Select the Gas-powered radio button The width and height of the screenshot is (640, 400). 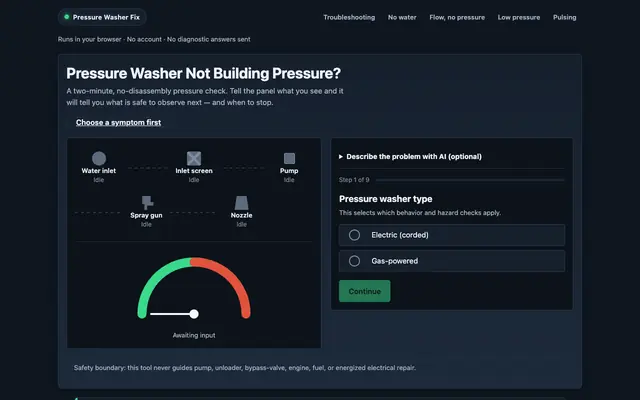tap(354, 261)
